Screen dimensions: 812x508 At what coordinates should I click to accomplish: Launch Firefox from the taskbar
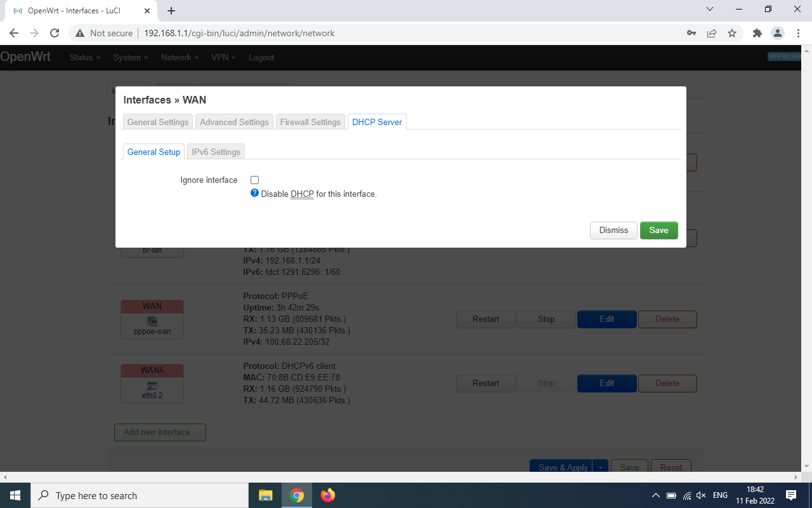[327, 495]
